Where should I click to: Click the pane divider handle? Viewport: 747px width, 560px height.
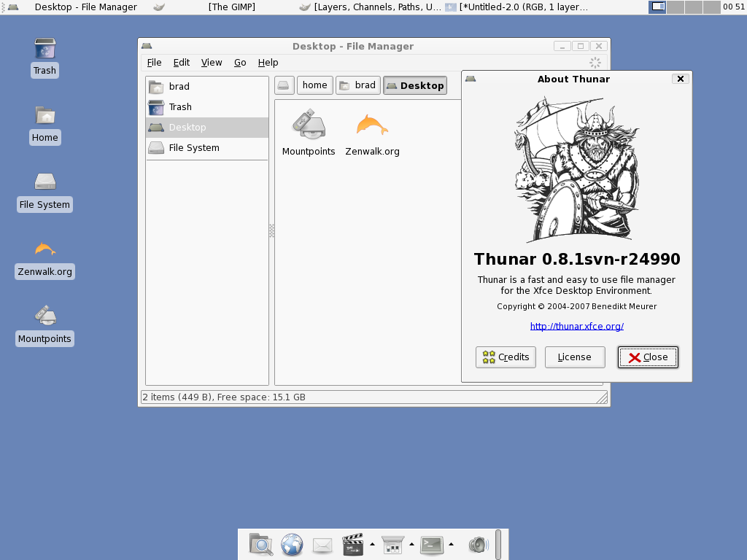[x=271, y=230]
